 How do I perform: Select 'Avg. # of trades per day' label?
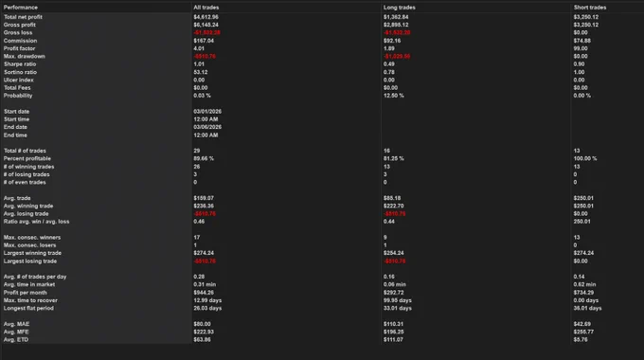click(x=35, y=277)
